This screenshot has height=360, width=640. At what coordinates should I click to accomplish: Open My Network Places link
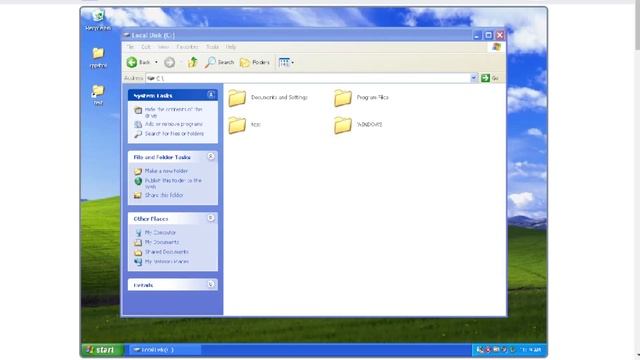[167, 262]
